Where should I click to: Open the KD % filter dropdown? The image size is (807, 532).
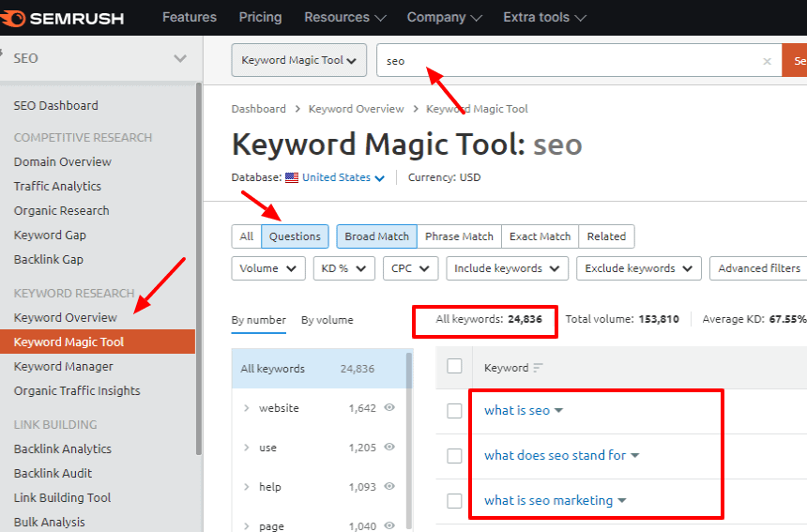pos(343,268)
